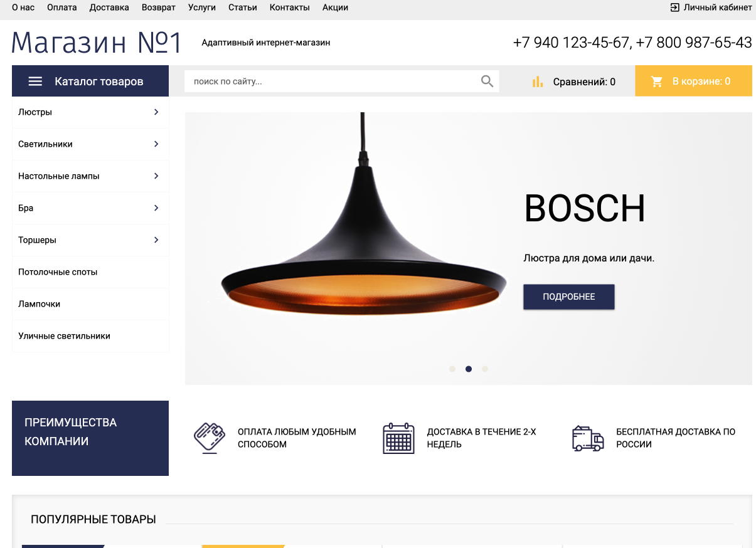Click the delivery truck advantage icon

588,438
